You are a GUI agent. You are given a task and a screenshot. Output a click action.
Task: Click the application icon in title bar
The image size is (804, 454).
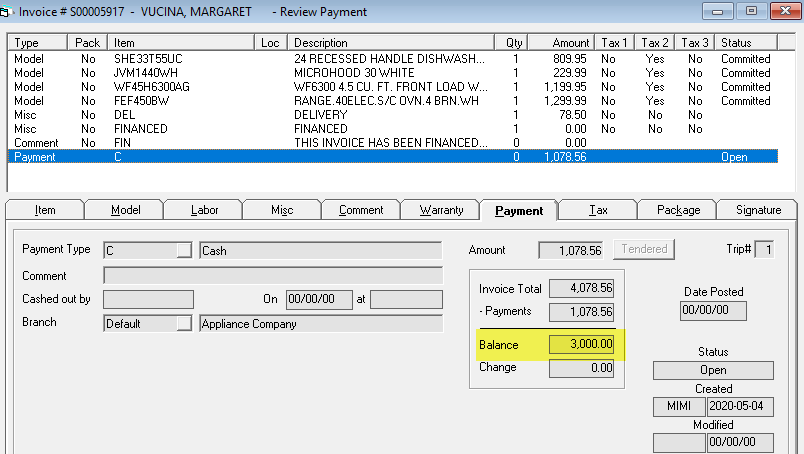(x=4, y=11)
